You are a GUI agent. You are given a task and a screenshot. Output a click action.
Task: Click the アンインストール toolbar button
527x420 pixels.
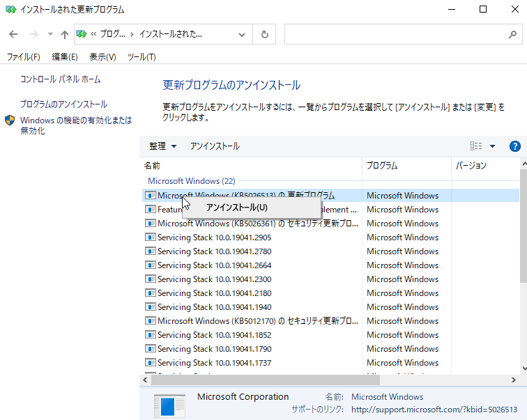(x=215, y=146)
